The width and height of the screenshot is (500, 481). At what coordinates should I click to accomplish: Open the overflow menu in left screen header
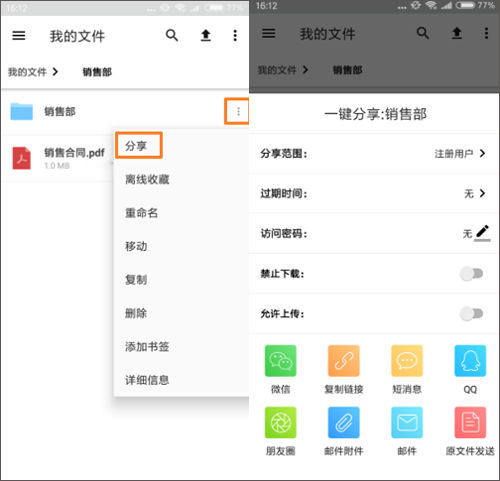pos(235,35)
